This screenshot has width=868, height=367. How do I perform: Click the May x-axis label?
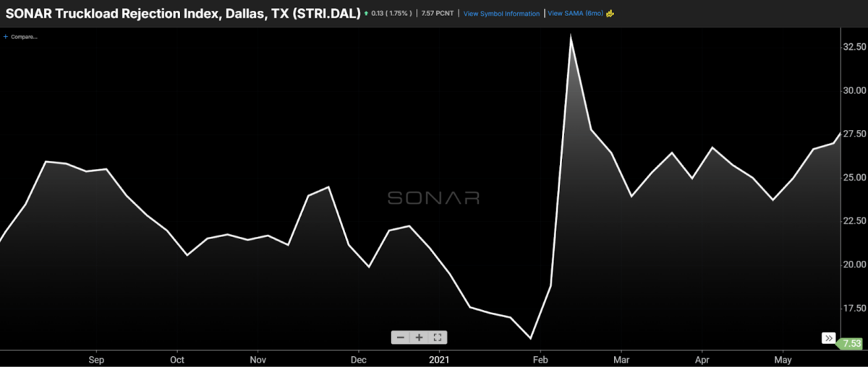[783, 359]
